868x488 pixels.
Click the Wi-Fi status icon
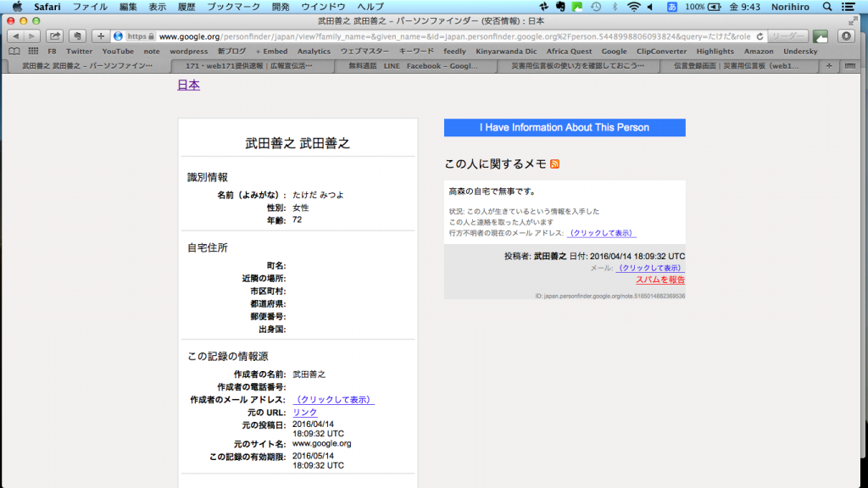pos(633,7)
